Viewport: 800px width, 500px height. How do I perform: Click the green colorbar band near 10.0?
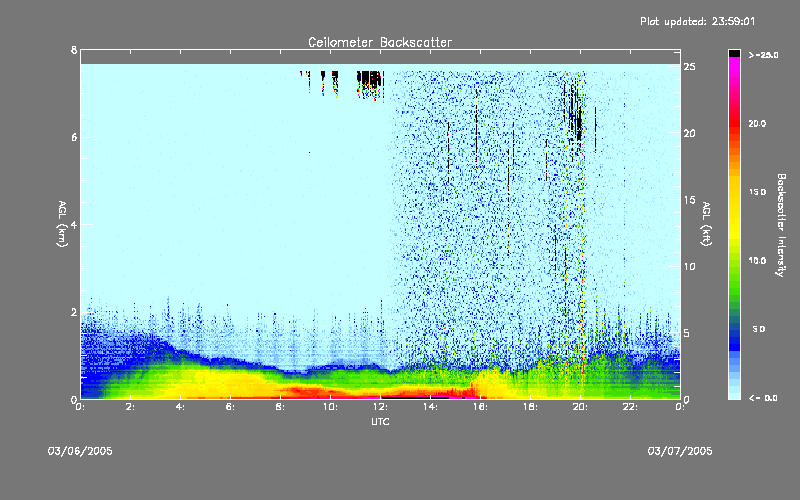pyautogui.click(x=734, y=261)
